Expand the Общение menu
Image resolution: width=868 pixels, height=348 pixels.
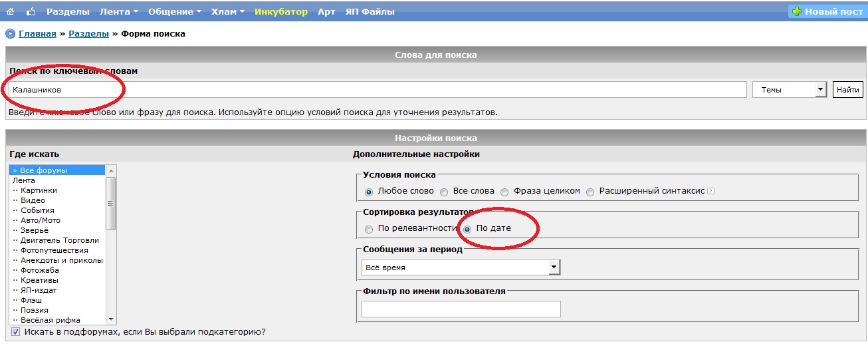click(x=175, y=11)
